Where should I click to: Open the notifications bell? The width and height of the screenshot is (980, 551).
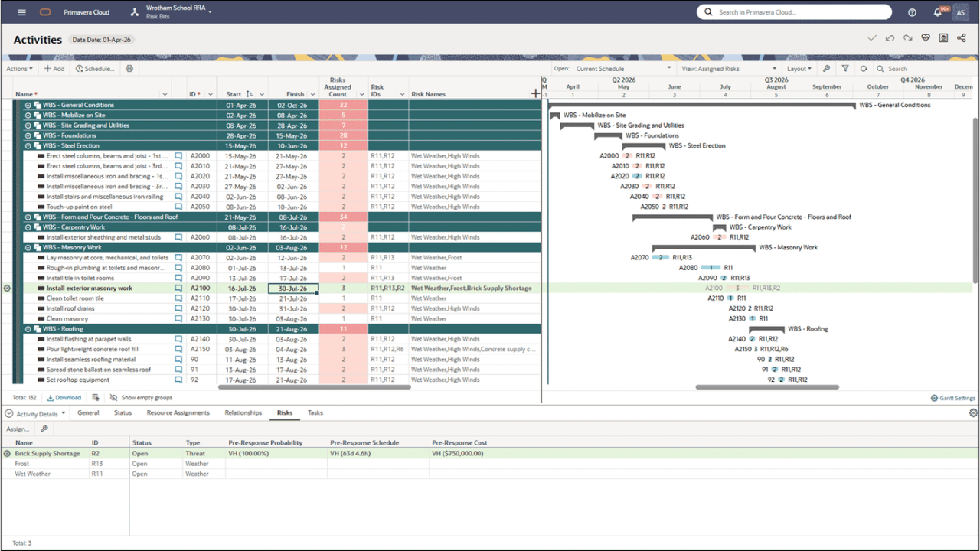click(938, 12)
